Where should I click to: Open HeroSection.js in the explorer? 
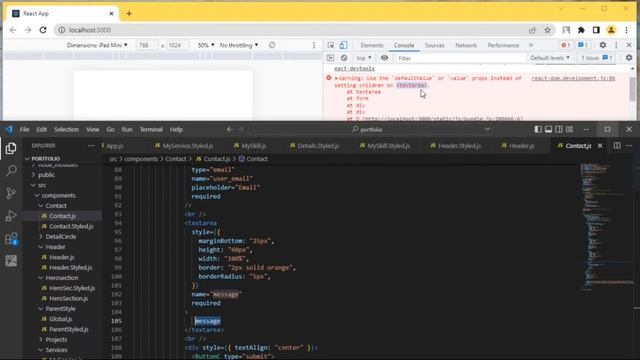tap(68, 298)
